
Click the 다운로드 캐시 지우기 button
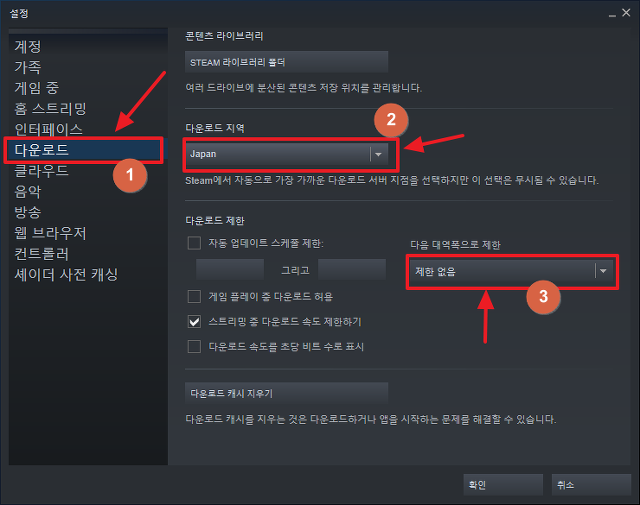pos(286,393)
